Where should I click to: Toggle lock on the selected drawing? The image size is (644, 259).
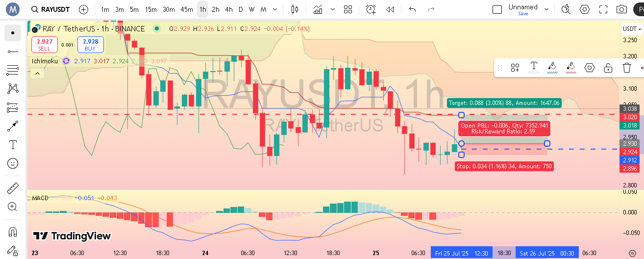608,68
